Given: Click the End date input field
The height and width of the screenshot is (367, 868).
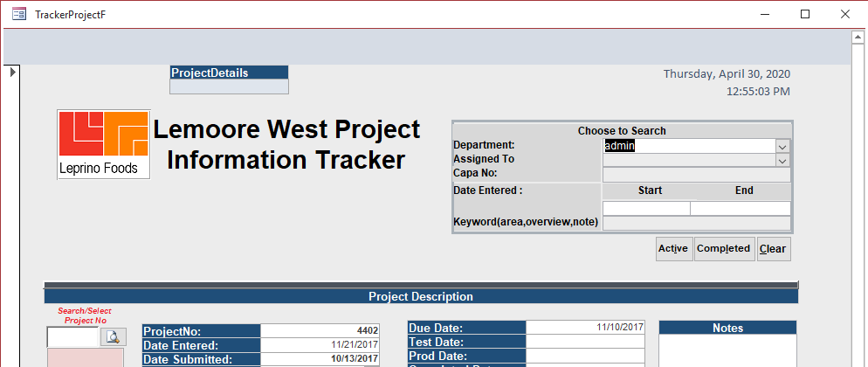Looking at the screenshot, I should [741, 208].
